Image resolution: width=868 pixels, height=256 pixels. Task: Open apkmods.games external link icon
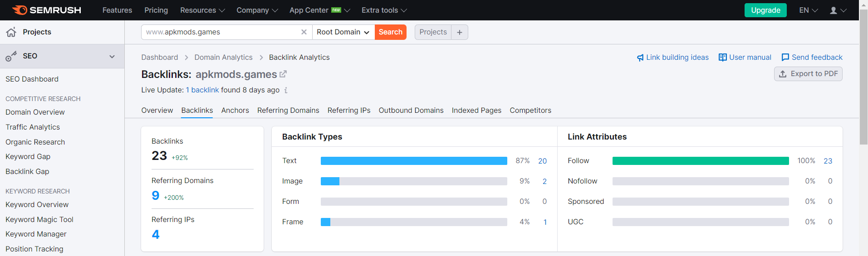[283, 74]
